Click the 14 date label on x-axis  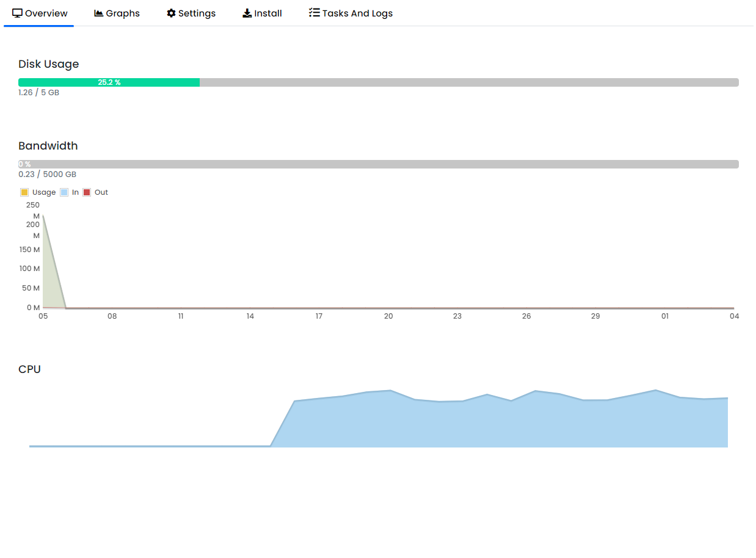tap(250, 316)
